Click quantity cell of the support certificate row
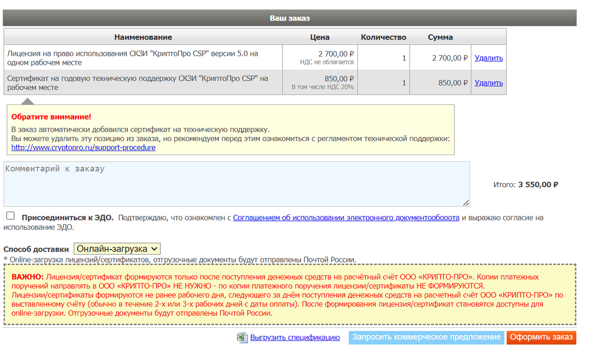This screenshot has width=603, height=364. tap(383, 83)
